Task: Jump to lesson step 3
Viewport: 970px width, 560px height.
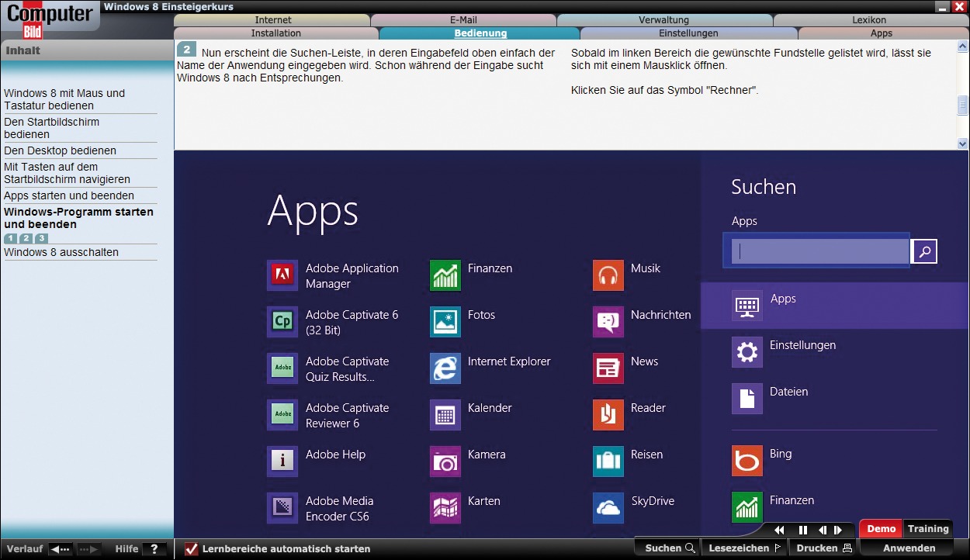Action: tap(41, 238)
